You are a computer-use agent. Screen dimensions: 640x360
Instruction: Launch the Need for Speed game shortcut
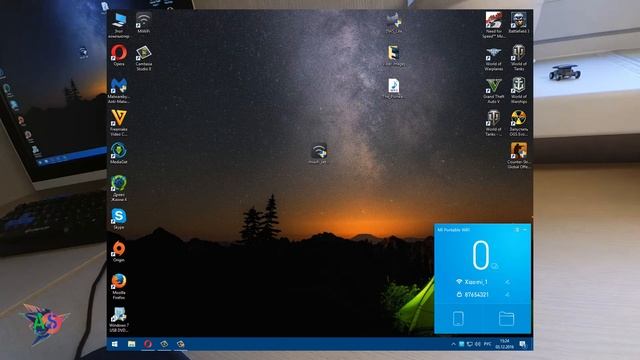click(x=493, y=25)
